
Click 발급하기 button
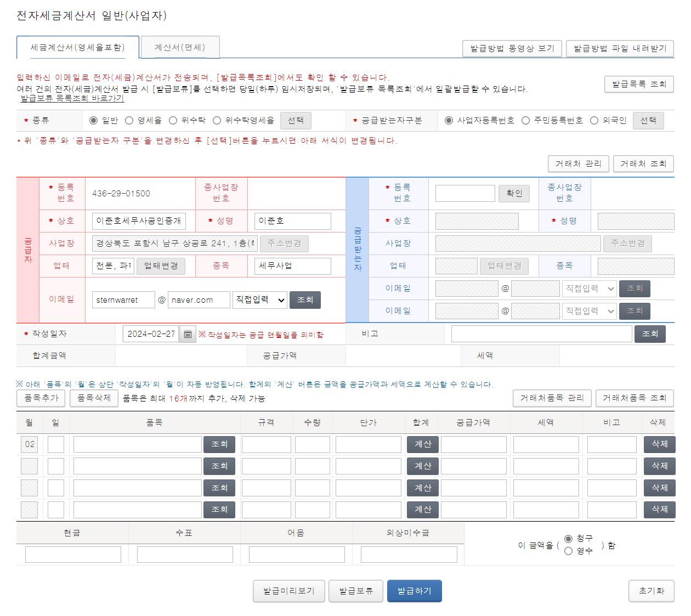coord(415,591)
